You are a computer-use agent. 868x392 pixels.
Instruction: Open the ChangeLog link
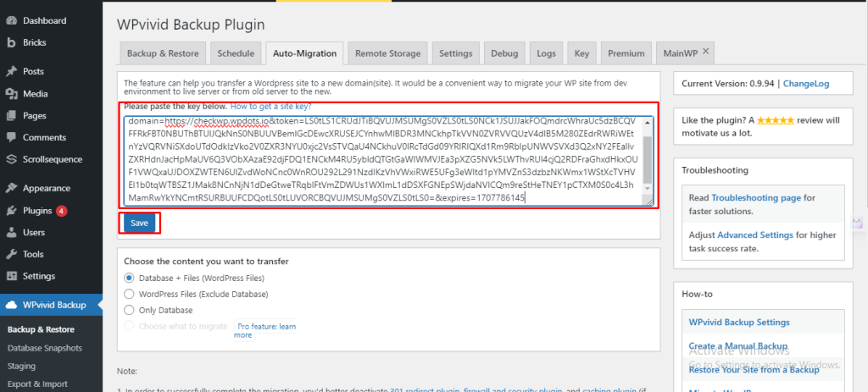coord(806,84)
